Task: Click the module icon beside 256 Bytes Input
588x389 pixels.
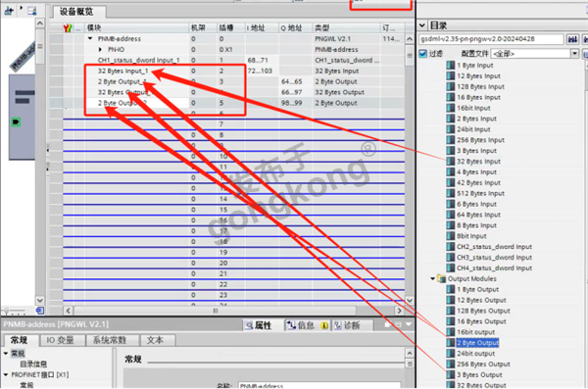Action: coord(451,140)
